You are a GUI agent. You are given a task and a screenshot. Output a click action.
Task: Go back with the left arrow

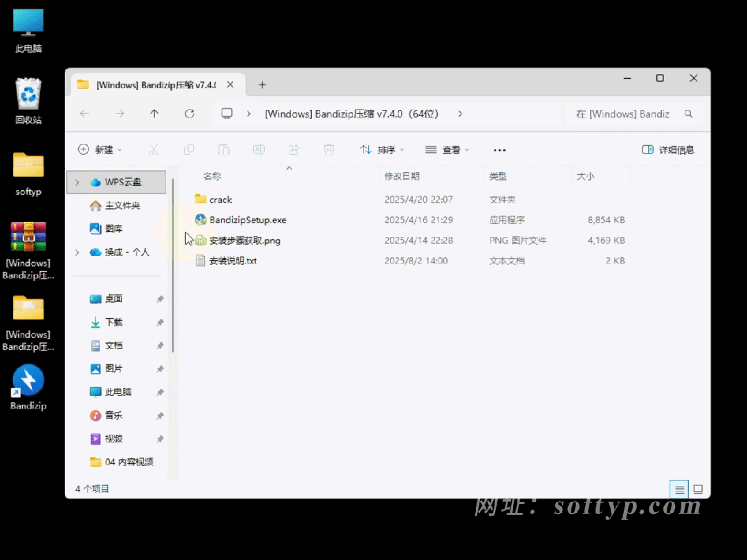click(85, 114)
